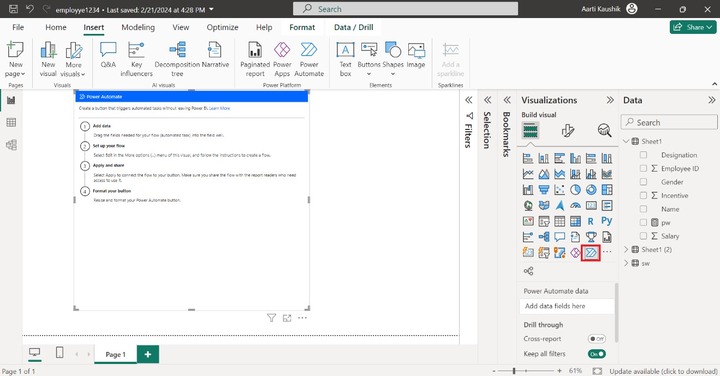This screenshot has height=376, width=720.
Task: Insert a Narrative smart visual
Action: pyautogui.click(x=215, y=56)
